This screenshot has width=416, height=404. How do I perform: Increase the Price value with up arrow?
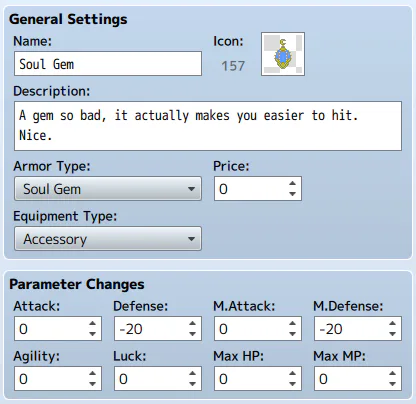click(x=292, y=183)
